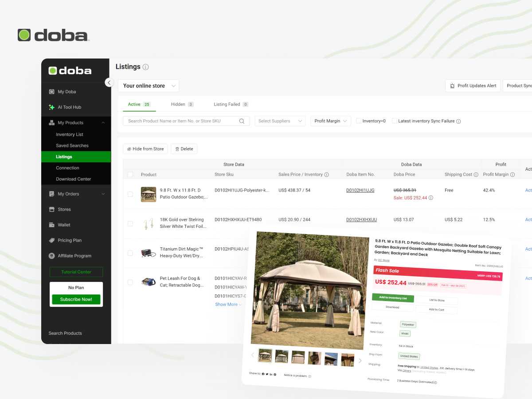Click the info icon next to Sales Price / Inventory

pyautogui.click(x=327, y=175)
